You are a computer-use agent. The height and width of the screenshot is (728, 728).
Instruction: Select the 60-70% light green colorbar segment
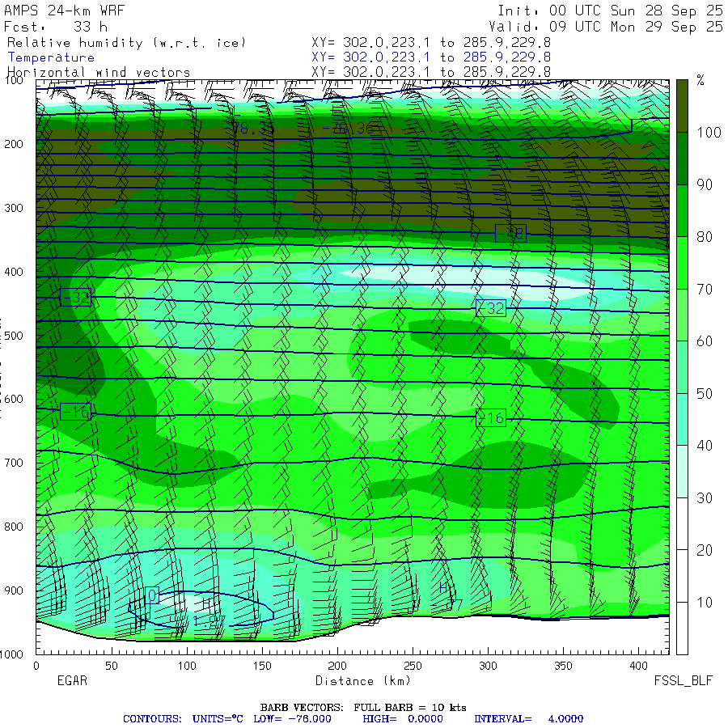coord(682,315)
